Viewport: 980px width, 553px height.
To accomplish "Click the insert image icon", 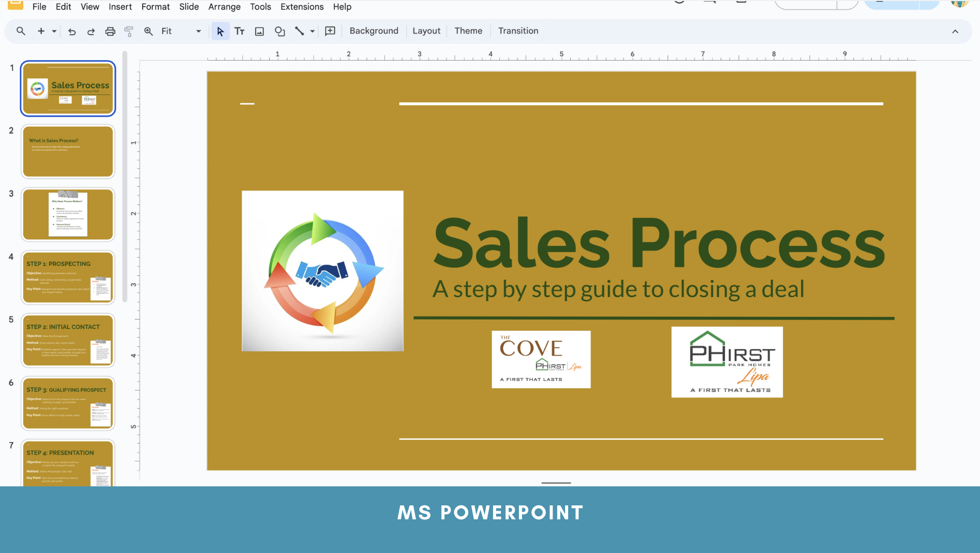I will [x=260, y=31].
